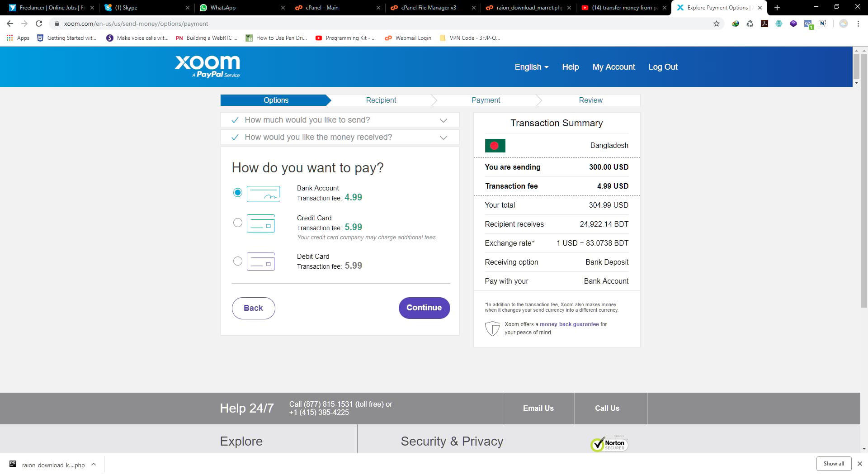868x475 pixels.
Task: Bookmark this page with the star icon
Action: tap(717, 24)
